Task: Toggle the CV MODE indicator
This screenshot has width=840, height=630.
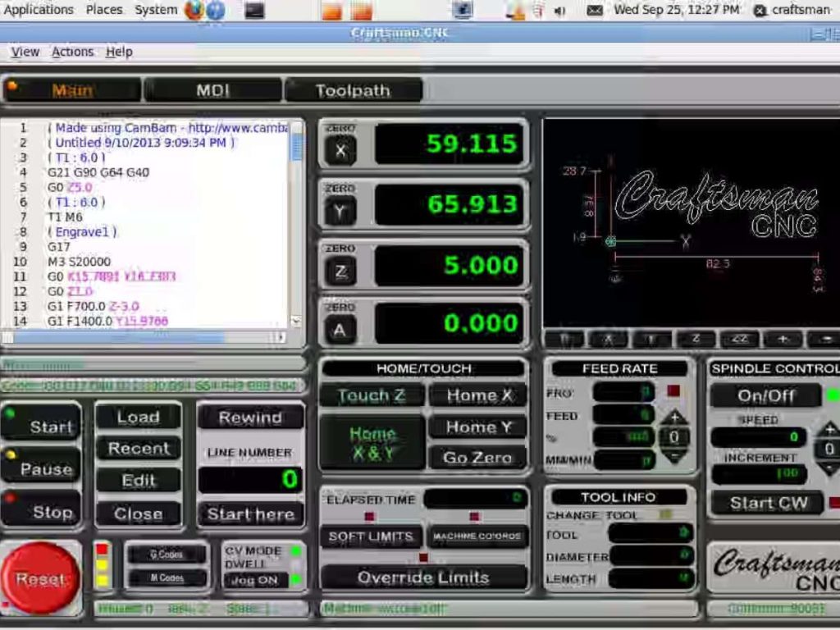Action: click(295, 550)
